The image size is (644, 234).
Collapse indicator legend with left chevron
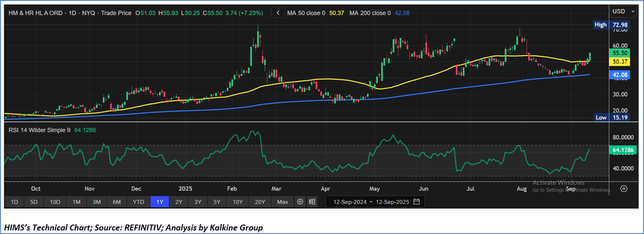point(278,13)
